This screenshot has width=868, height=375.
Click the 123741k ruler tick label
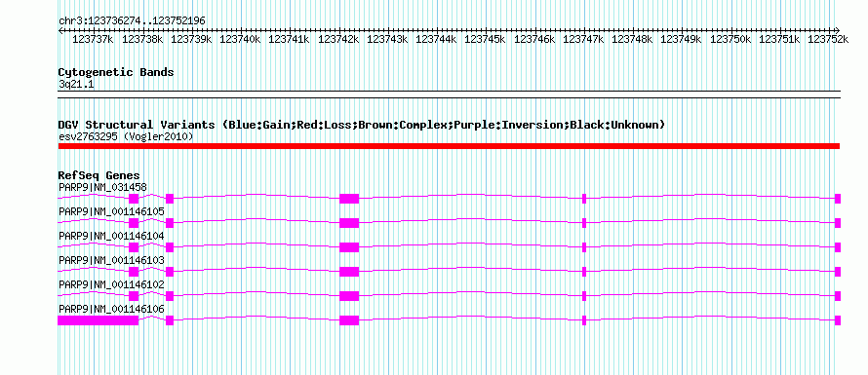point(289,39)
